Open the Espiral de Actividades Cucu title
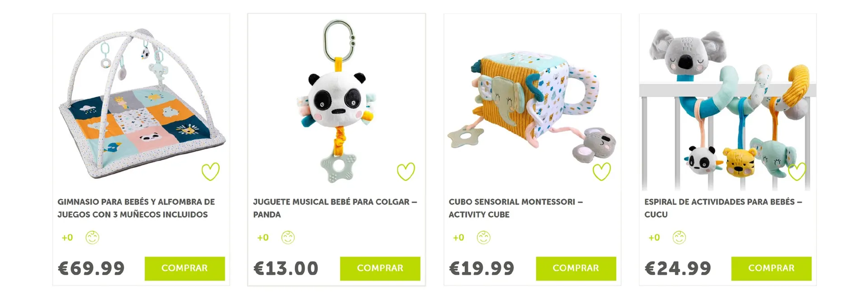Viewport: 868px width, 295px height. click(723, 208)
